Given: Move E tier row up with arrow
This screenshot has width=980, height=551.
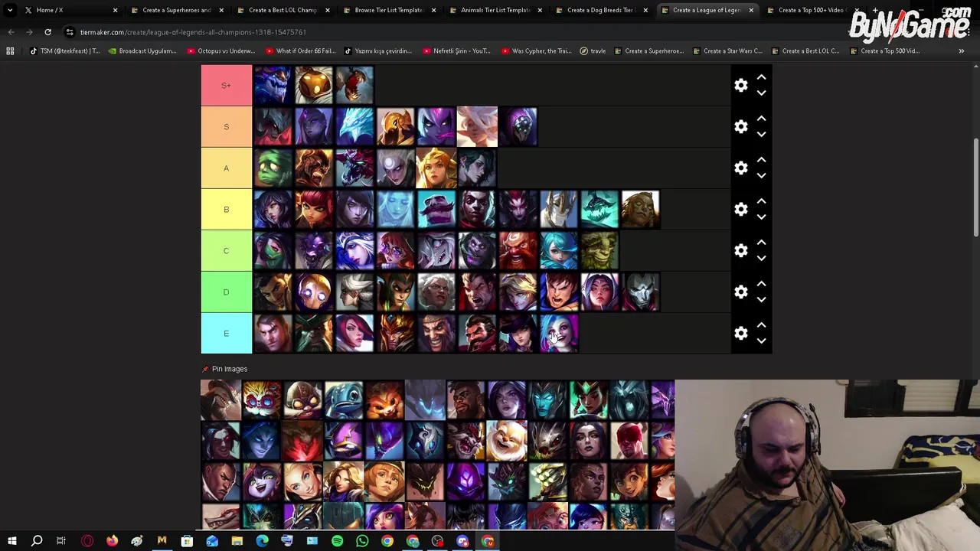Looking at the screenshot, I should click(x=761, y=325).
